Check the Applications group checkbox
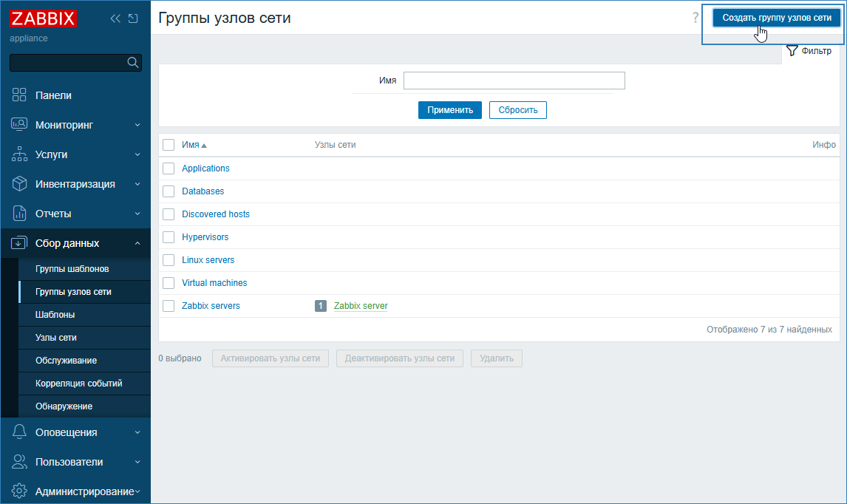Screen dimensions: 847x504 tap(169, 168)
